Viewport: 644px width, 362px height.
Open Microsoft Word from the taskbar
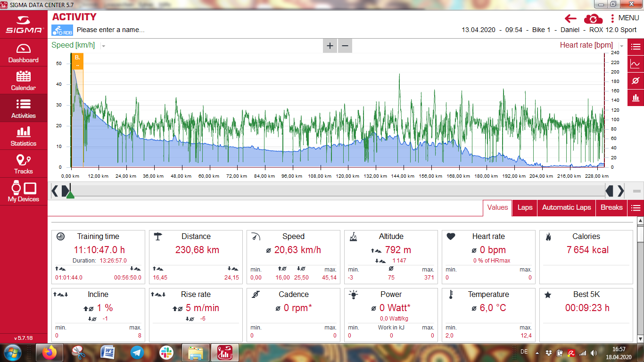[107, 353]
